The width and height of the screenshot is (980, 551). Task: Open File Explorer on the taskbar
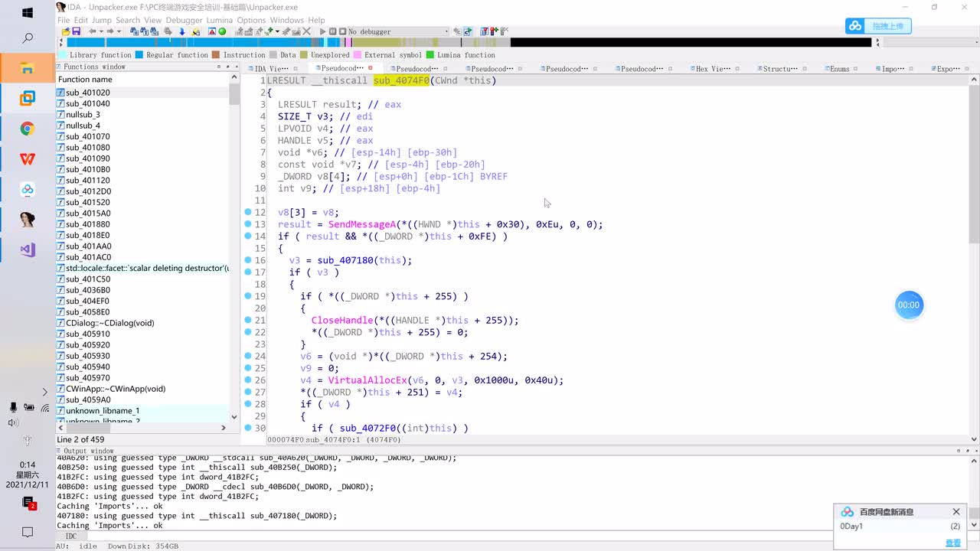28,67
